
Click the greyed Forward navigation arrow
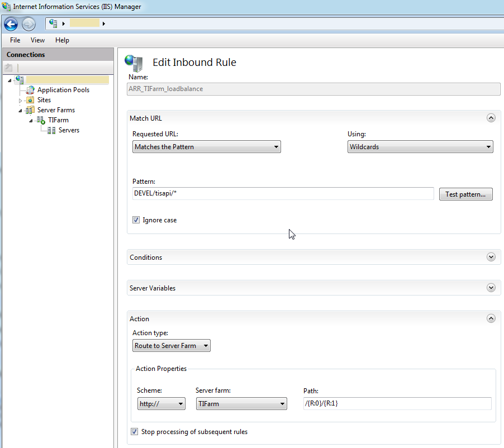click(28, 24)
